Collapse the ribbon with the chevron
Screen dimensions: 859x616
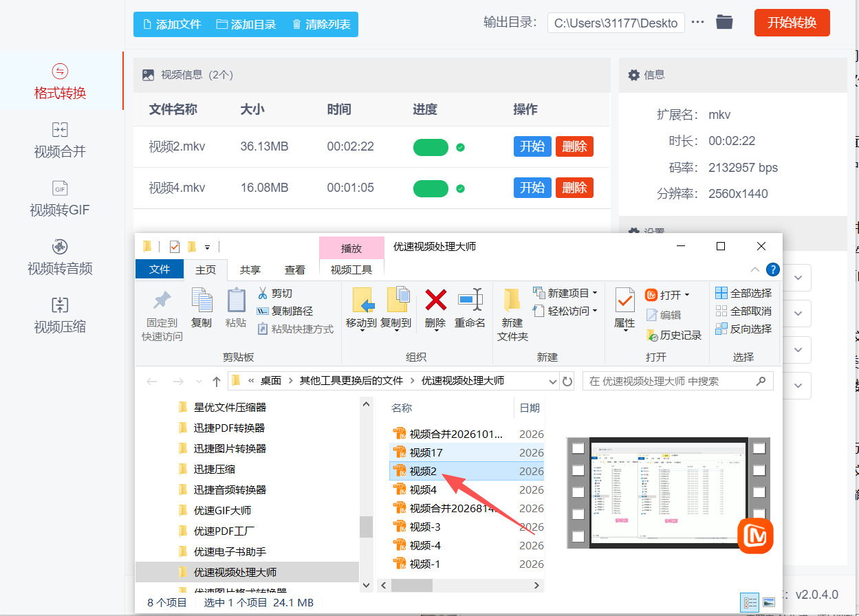point(755,270)
